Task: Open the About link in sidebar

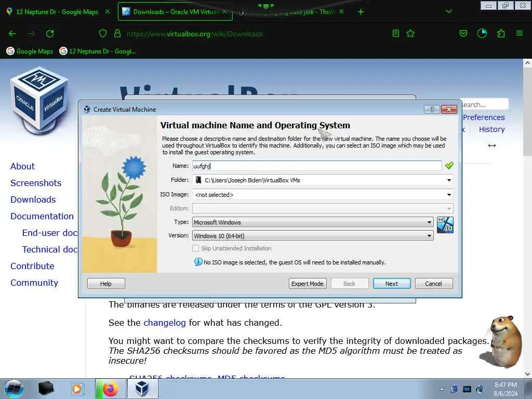Action: (23, 166)
